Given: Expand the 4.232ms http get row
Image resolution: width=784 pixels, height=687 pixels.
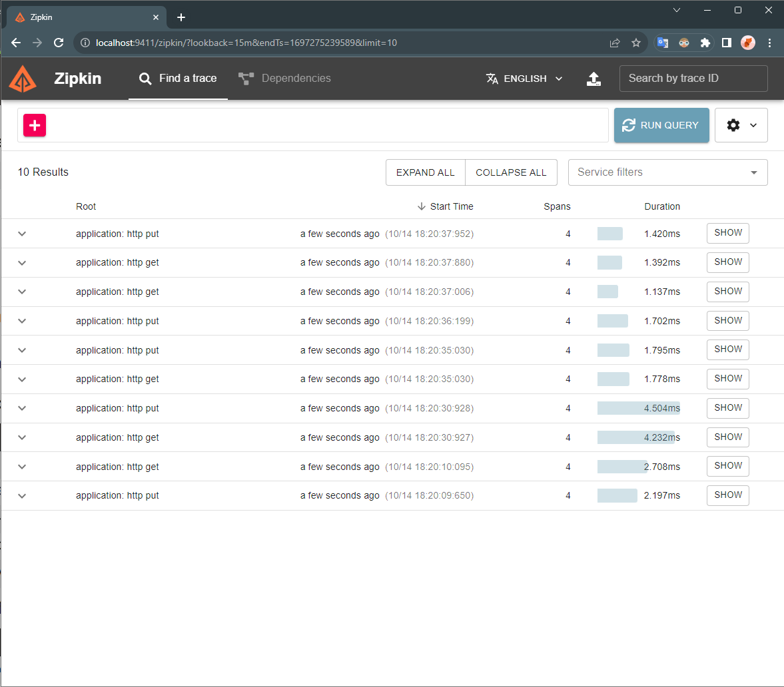Looking at the screenshot, I should 22,437.
